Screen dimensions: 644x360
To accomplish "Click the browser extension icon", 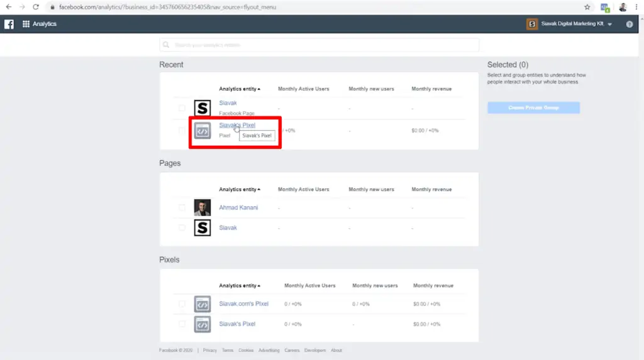I will 604,8.
